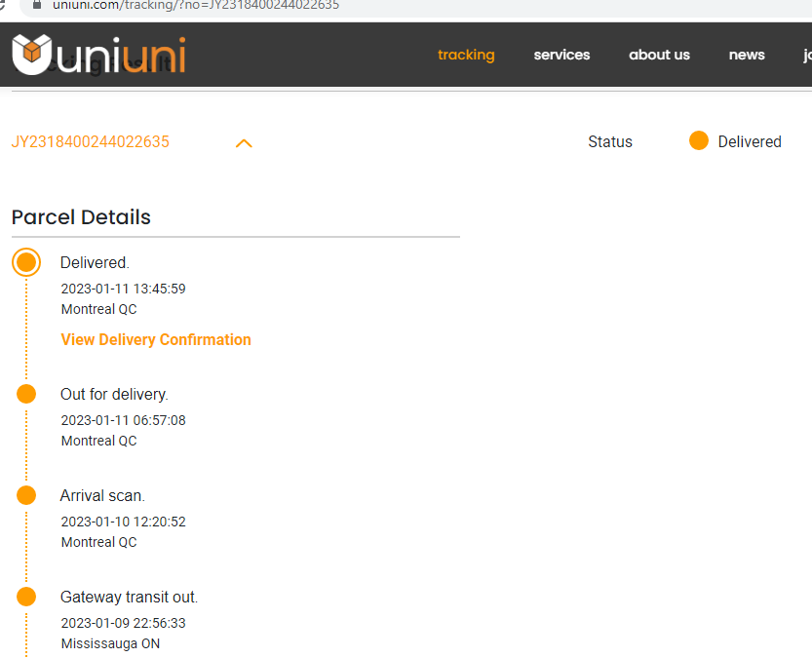
Task: Click the Parcel Details heading
Action: pos(81,217)
